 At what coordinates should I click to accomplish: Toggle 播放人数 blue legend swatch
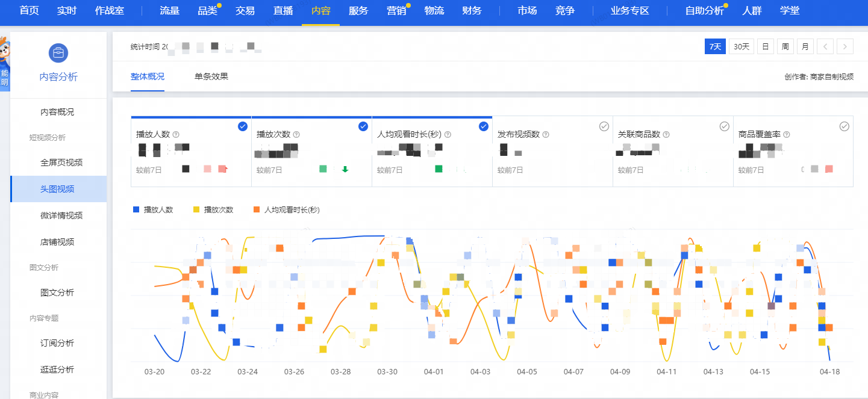pos(136,209)
